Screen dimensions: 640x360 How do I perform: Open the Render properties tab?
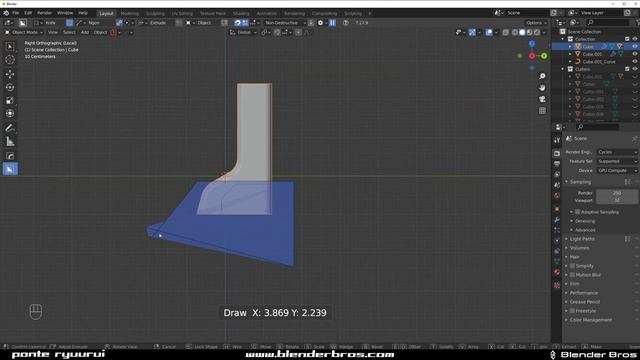click(x=557, y=153)
